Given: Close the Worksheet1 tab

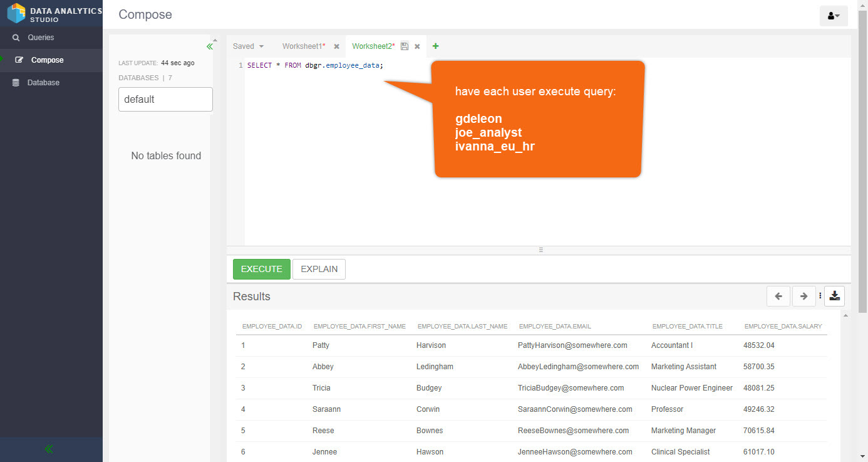Looking at the screenshot, I should (x=336, y=46).
